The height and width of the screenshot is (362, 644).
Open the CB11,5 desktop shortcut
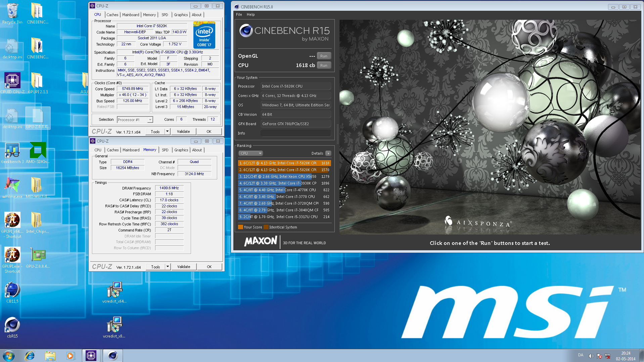[12, 292]
